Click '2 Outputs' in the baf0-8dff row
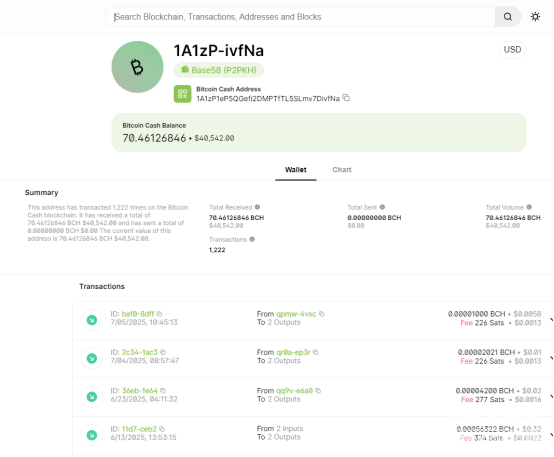The image size is (554, 457). point(284,322)
